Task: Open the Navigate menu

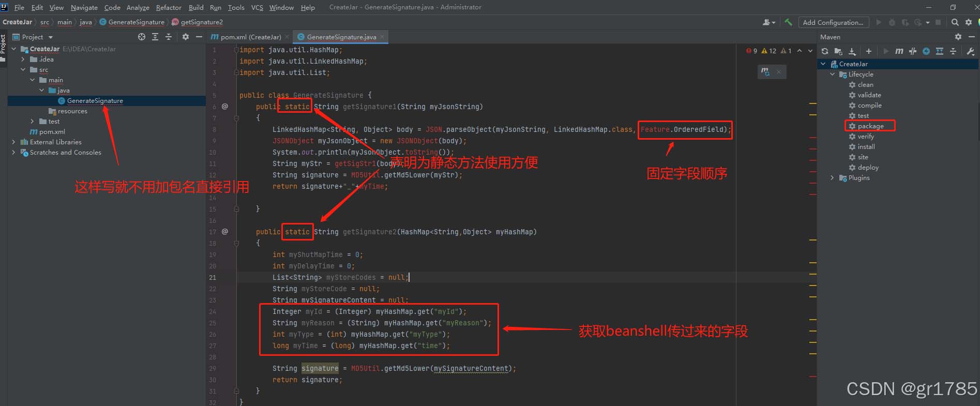Action: (84, 7)
